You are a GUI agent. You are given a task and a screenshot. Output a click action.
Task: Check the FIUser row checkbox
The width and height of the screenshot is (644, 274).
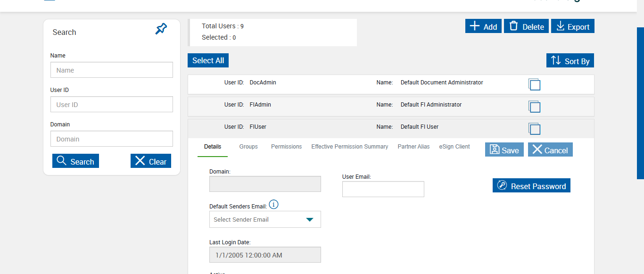click(x=535, y=129)
